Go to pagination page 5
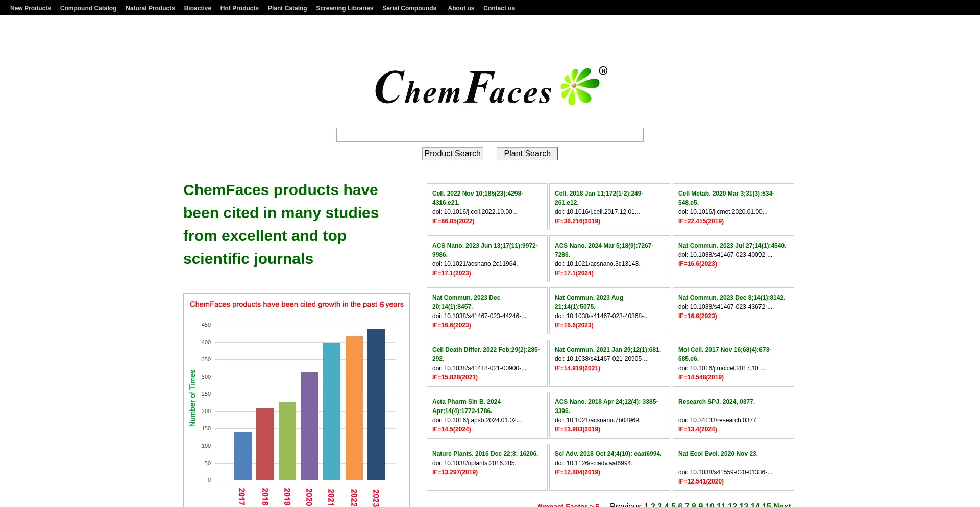The image size is (980, 507). 673,505
